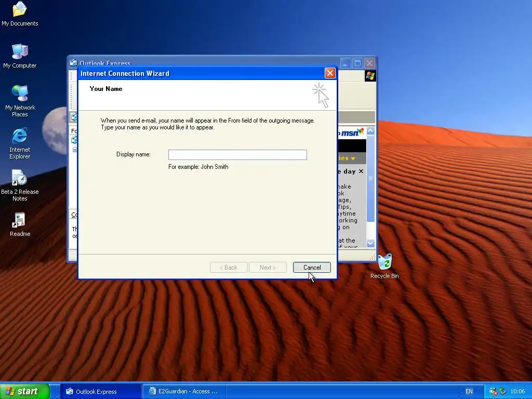This screenshot has height=399, width=532.
Task: Close the Internet Connection Wizard window
Action: click(330, 73)
